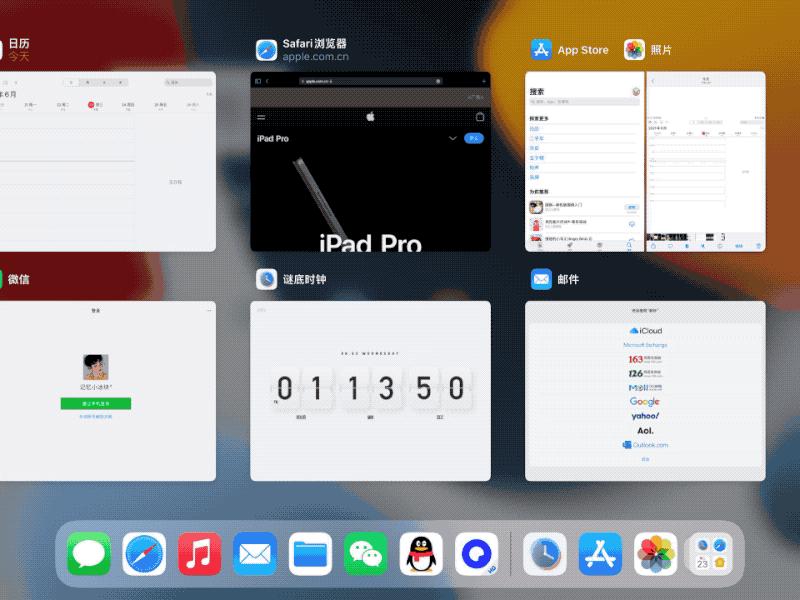Open Apple Music from the dock

[199, 553]
